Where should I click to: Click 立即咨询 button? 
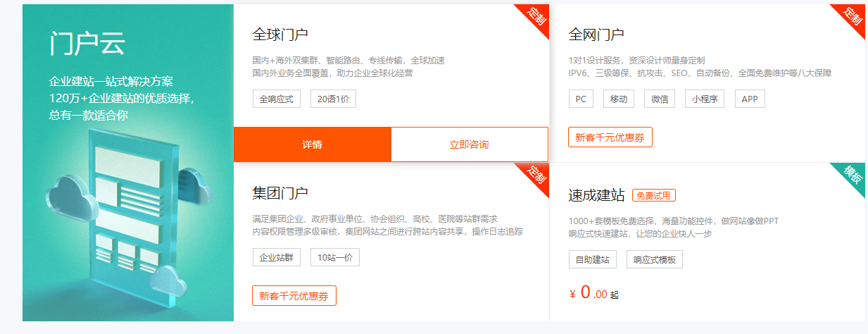tap(469, 144)
